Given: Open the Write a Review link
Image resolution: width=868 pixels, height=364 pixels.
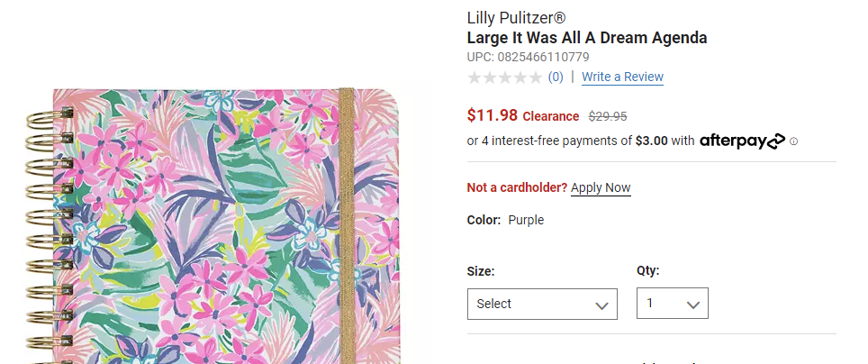Looking at the screenshot, I should (622, 77).
